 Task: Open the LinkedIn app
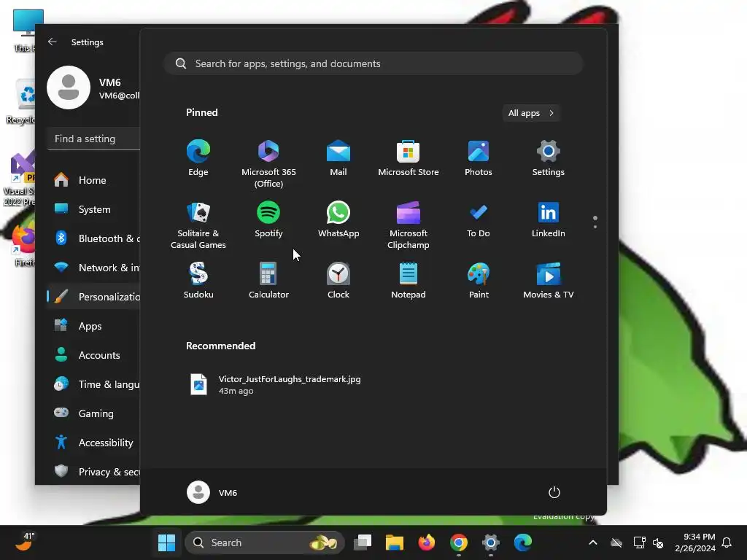tap(549, 219)
